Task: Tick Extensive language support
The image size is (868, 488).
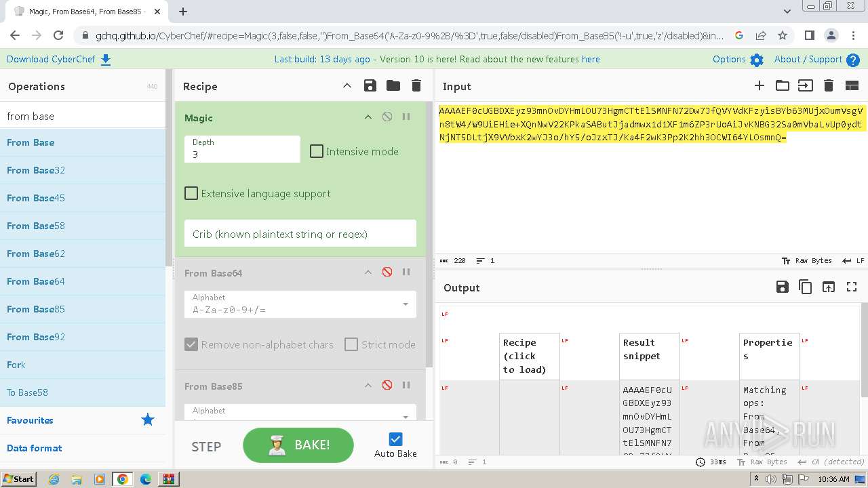Action: pos(191,193)
